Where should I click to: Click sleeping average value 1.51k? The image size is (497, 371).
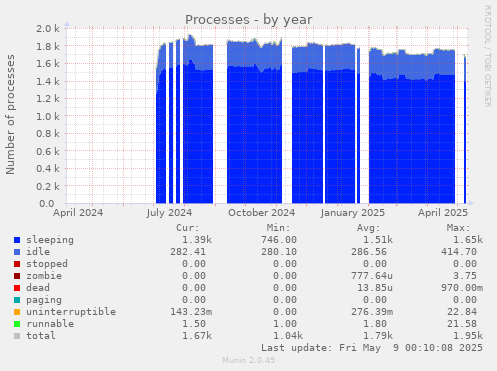click(x=378, y=240)
